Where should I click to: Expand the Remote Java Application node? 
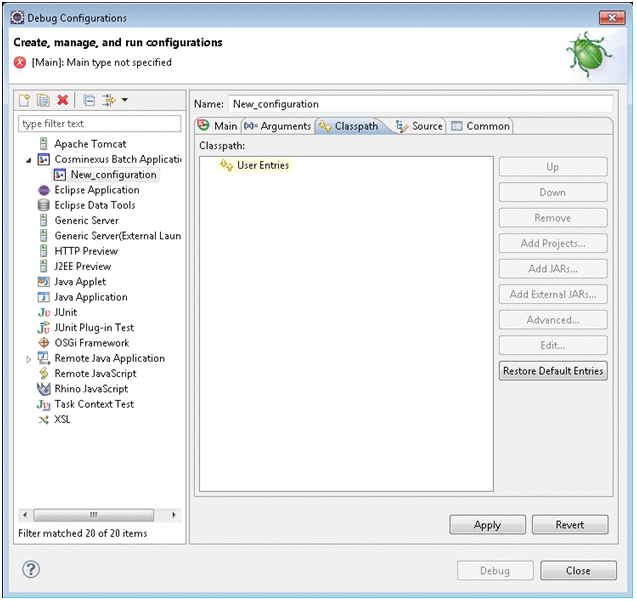pos(28,359)
